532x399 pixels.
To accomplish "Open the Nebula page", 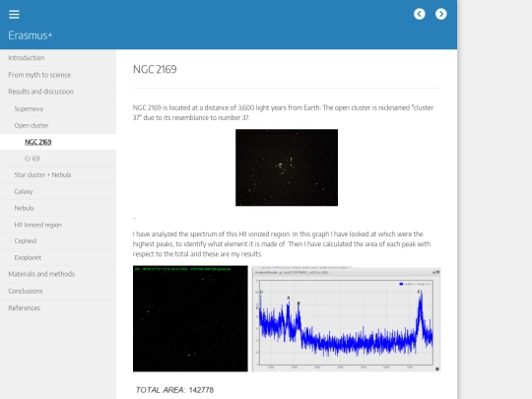I will (x=58, y=208).
